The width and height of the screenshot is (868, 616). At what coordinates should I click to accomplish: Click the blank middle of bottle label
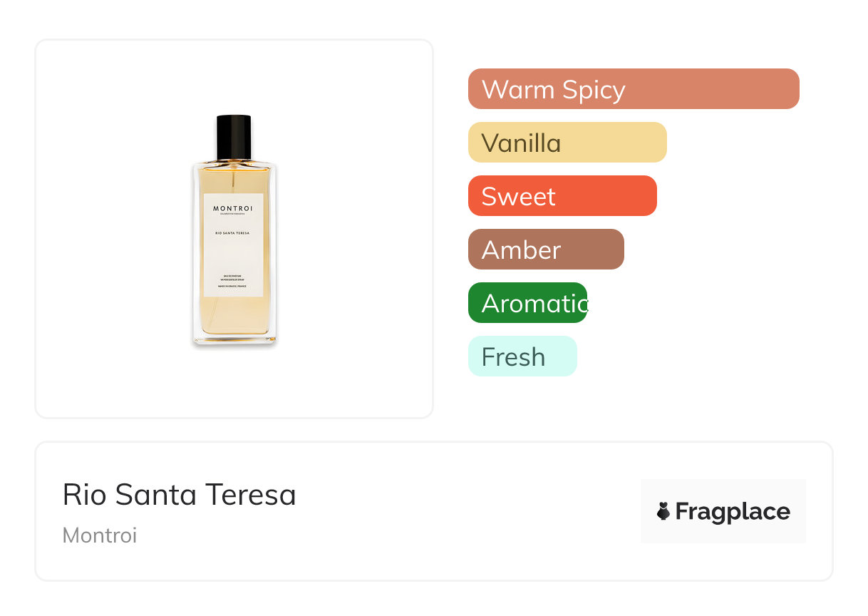tap(233, 257)
